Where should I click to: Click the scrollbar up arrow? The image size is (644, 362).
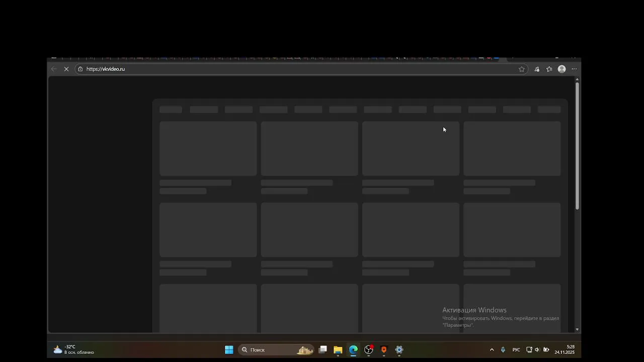point(577,79)
